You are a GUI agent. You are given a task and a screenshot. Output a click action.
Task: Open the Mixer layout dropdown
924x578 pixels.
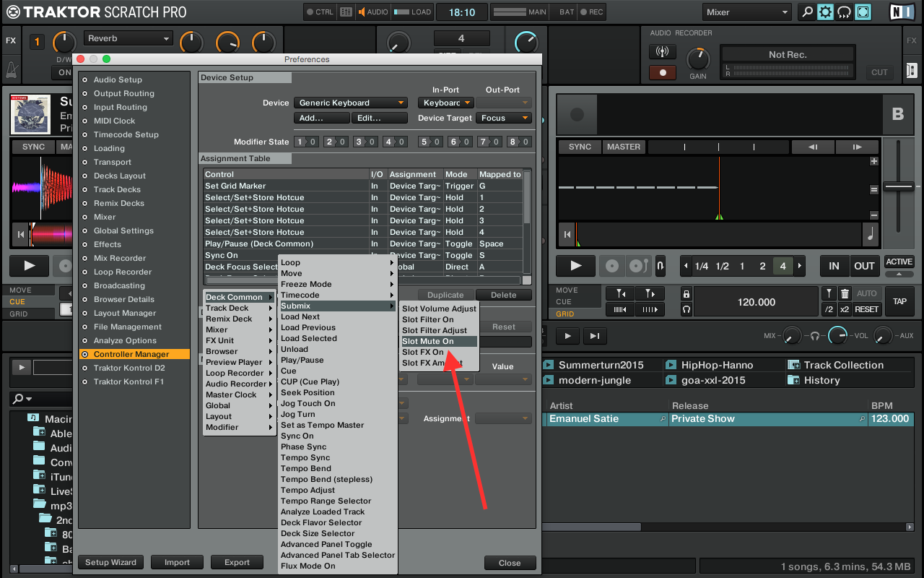746,12
